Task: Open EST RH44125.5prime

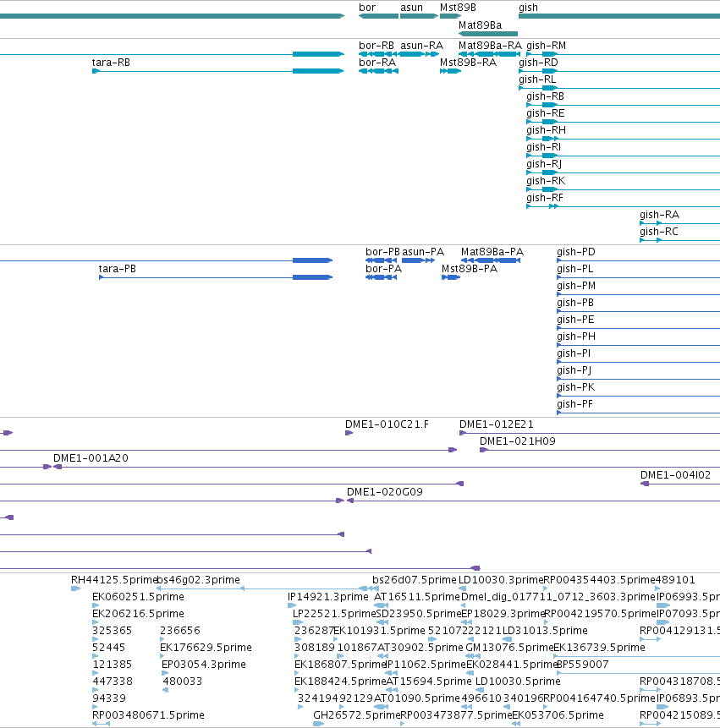Action: [x=75, y=588]
